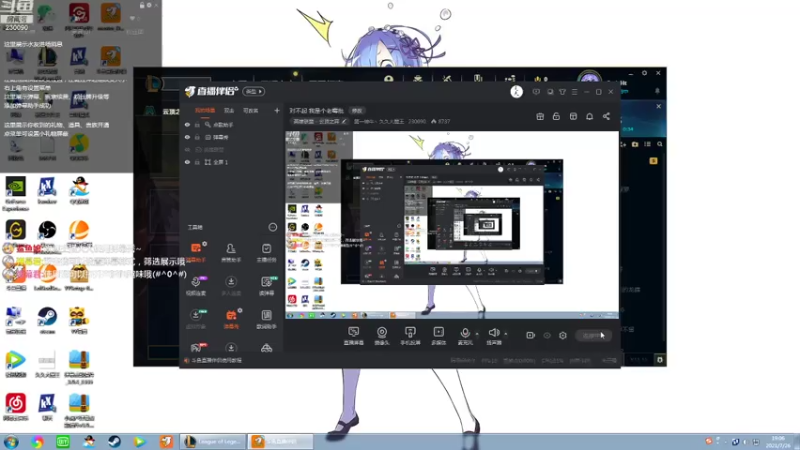Click the League of Legends taskbar button
Screen dimensions: 800x450
click(213, 441)
